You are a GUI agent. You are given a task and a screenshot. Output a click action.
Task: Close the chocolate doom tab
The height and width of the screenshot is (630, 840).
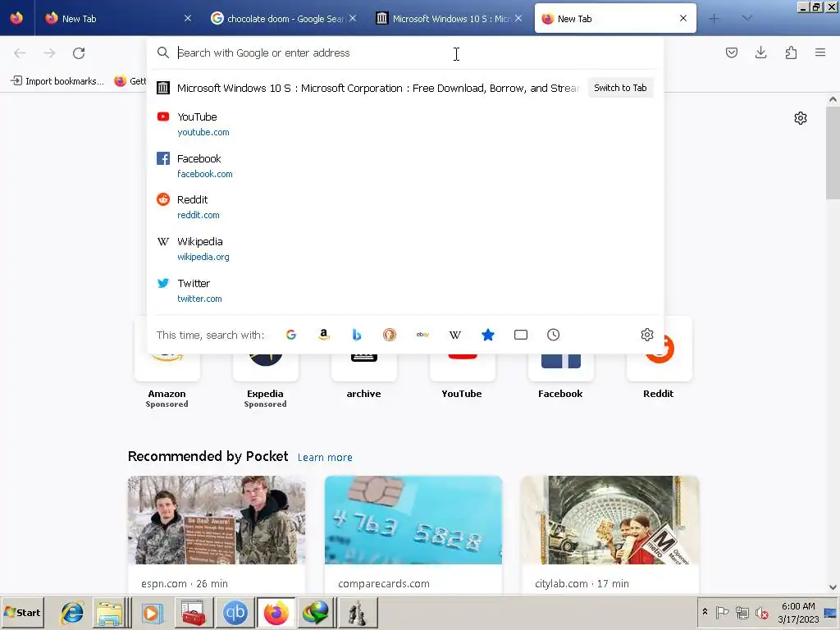click(353, 18)
